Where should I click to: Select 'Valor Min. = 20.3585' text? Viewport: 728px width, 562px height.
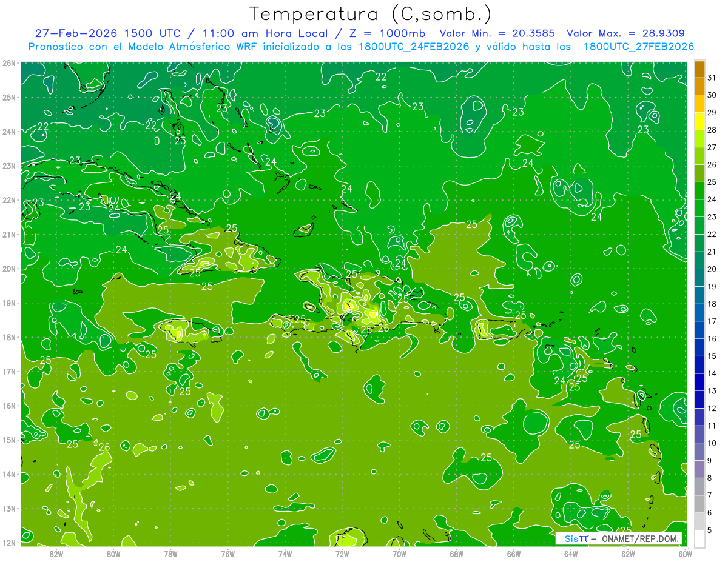click(498, 33)
